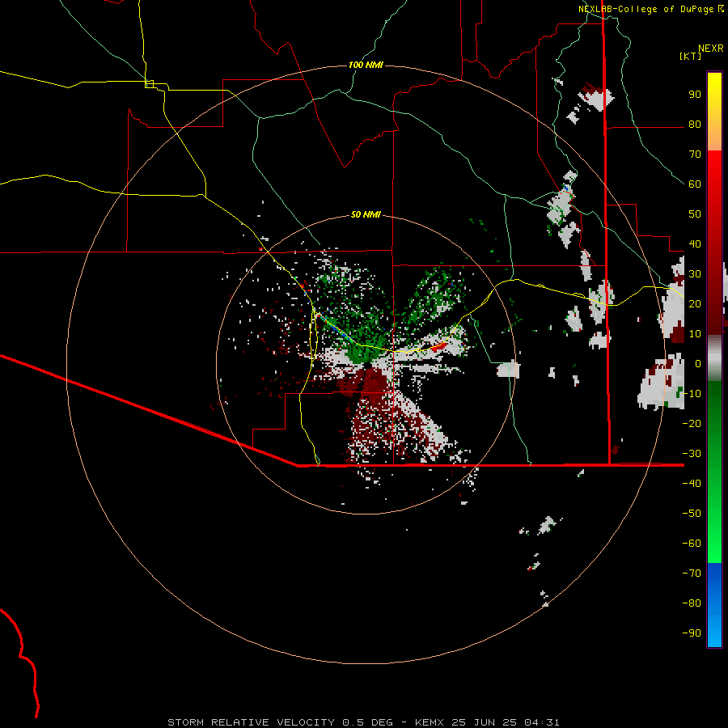Image resolution: width=728 pixels, height=728 pixels.
Task: Click the -70 value on velocity scale
Action: point(692,574)
